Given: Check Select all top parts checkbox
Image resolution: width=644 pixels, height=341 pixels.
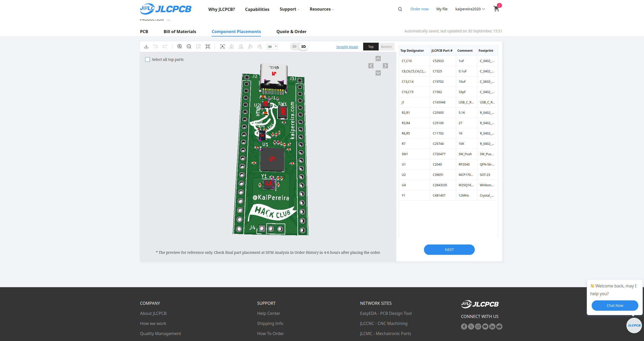Looking at the screenshot, I should coord(148,60).
